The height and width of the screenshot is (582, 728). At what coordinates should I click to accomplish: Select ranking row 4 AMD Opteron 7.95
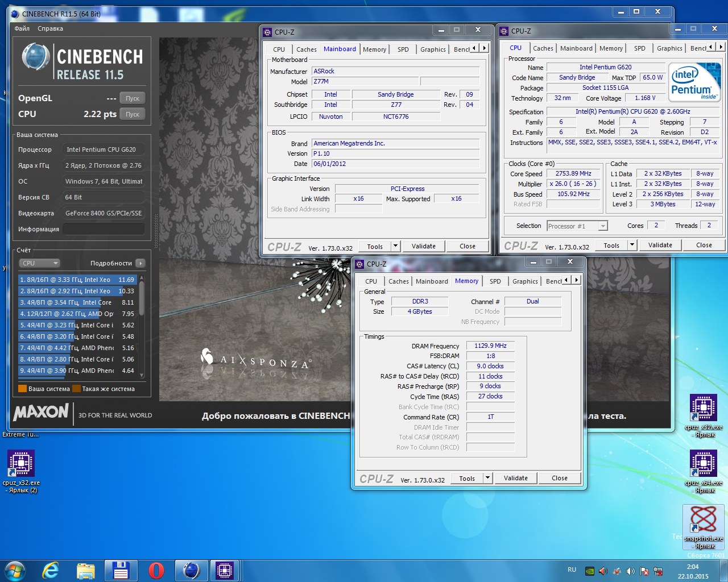coord(77,314)
